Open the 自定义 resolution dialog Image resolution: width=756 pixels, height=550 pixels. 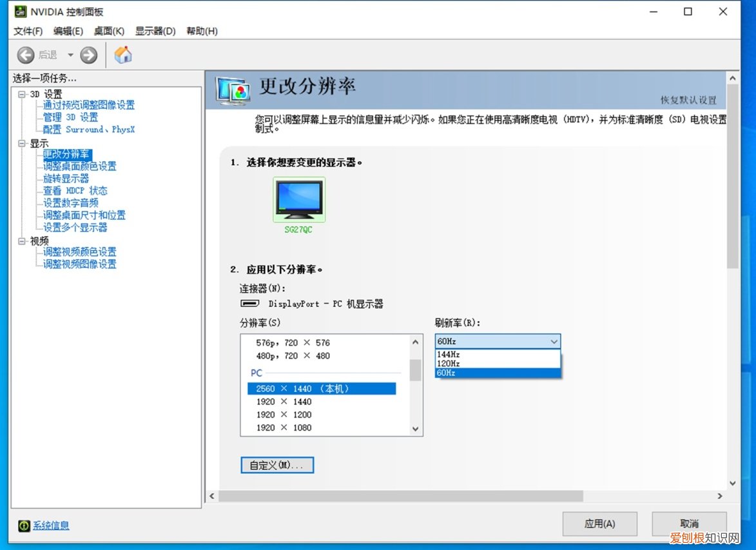coord(277,465)
